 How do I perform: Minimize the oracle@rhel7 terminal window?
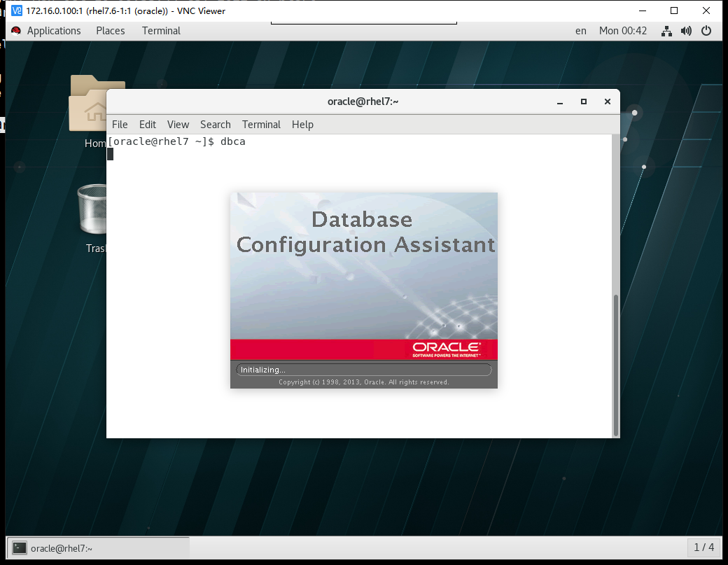[560, 102]
